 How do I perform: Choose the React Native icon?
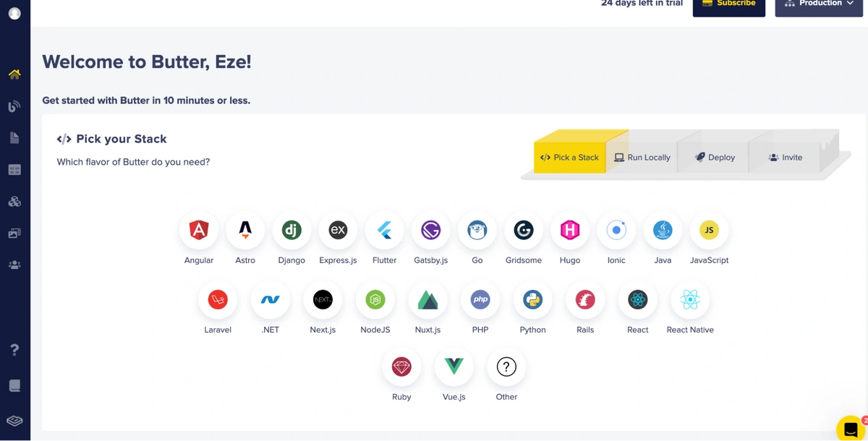690,300
